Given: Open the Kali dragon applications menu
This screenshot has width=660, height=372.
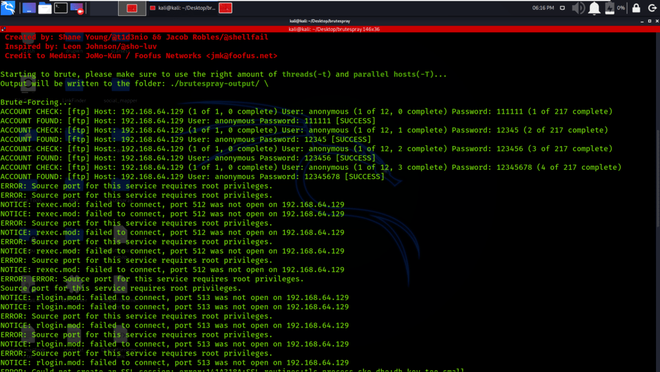Looking at the screenshot, I should point(8,8).
